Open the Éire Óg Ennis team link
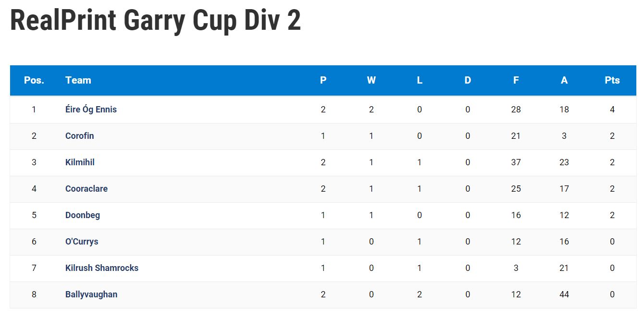 [x=91, y=110]
